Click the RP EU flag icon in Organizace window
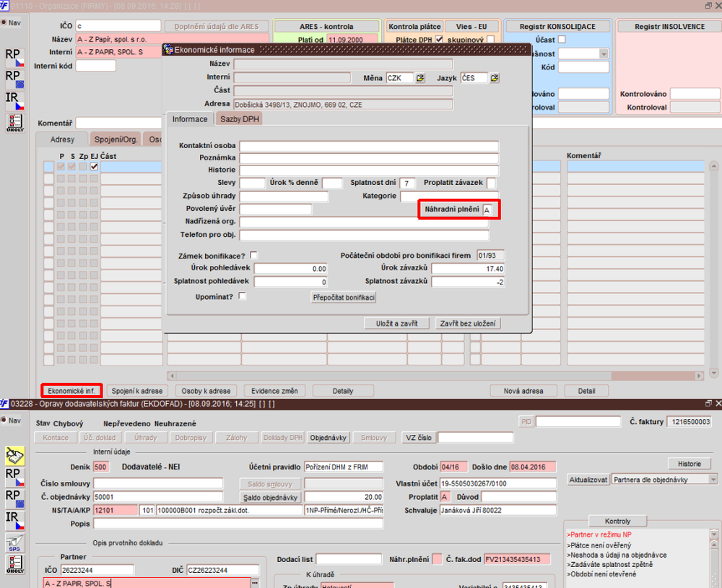This screenshot has width=722, height=588. (14, 78)
